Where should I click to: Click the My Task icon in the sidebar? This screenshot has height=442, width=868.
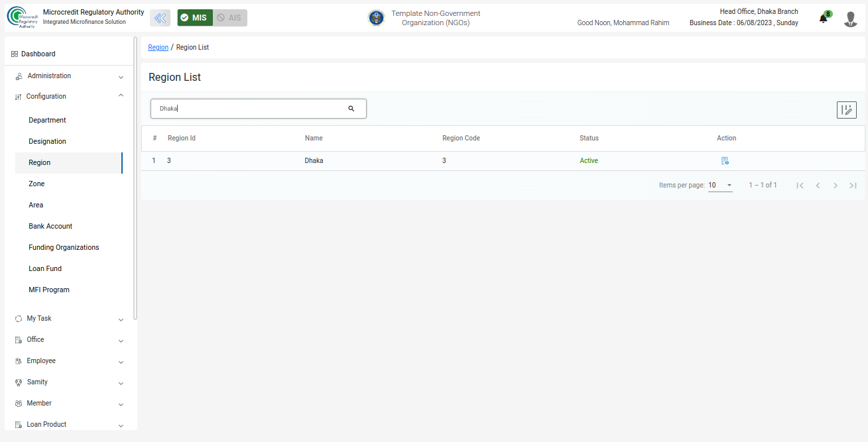pyautogui.click(x=19, y=319)
